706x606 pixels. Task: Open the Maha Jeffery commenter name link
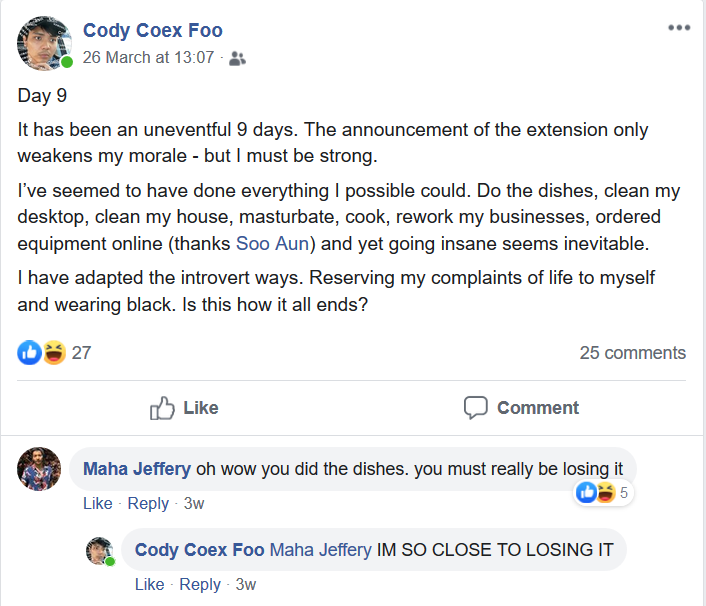(x=136, y=469)
